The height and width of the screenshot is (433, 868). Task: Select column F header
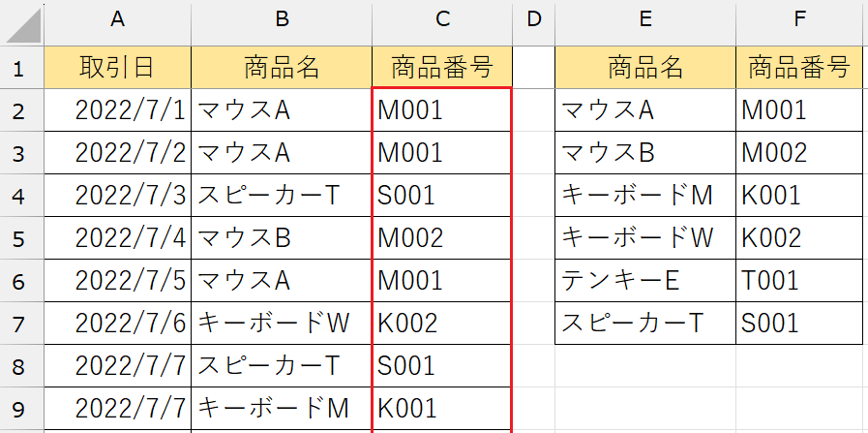pos(799,20)
